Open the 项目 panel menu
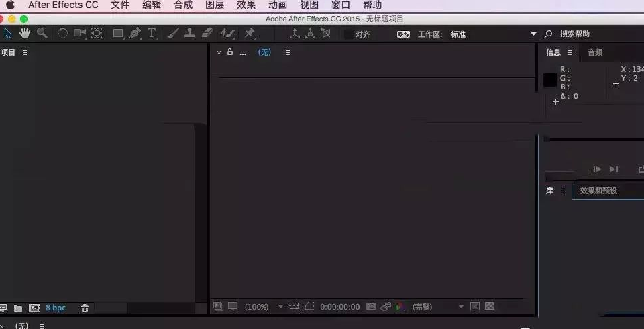This screenshot has width=644, height=329. click(x=25, y=52)
